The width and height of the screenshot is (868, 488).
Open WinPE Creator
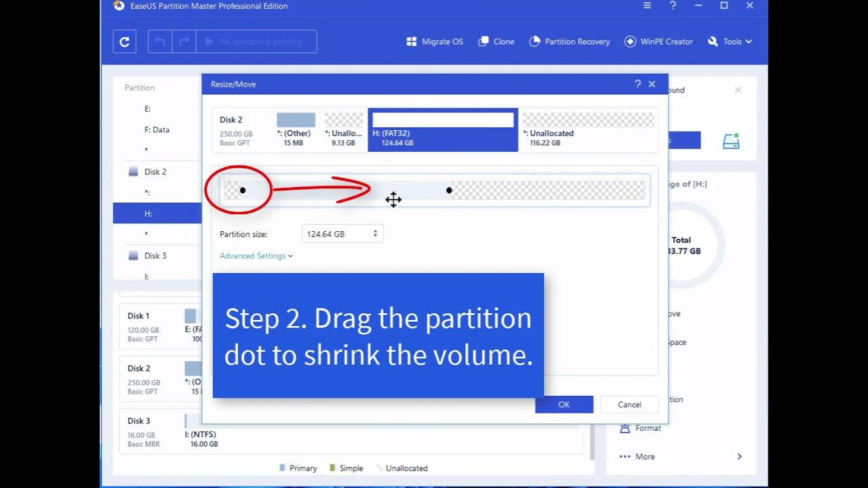pyautogui.click(x=658, y=41)
